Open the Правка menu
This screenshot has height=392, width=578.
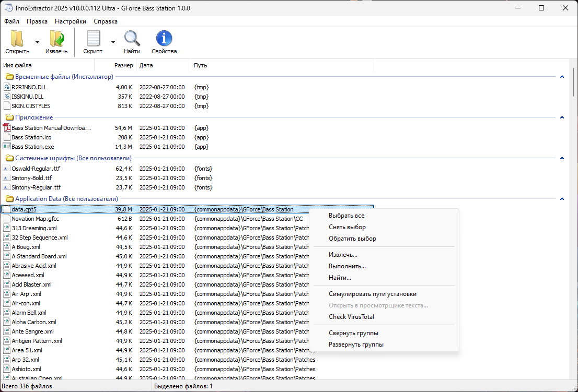(37, 21)
